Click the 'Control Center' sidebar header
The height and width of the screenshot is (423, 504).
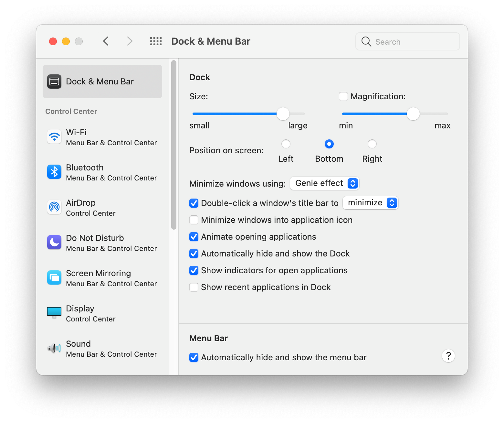click(x=71, y=111)
